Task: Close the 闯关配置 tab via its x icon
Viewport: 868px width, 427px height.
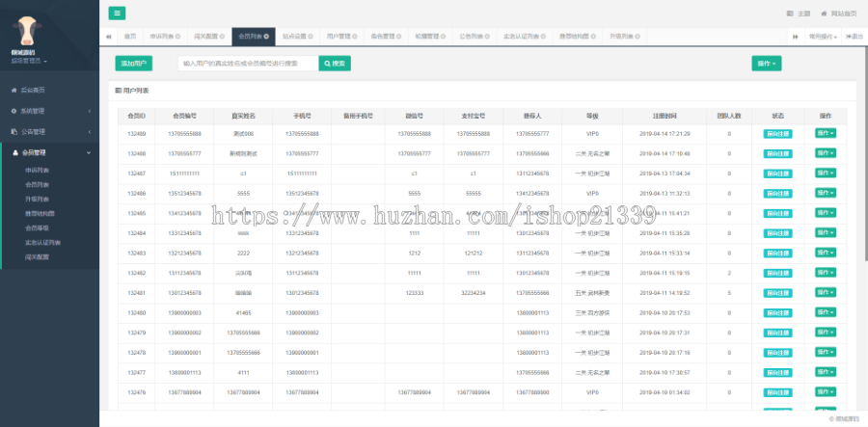Action: (222, 37)
